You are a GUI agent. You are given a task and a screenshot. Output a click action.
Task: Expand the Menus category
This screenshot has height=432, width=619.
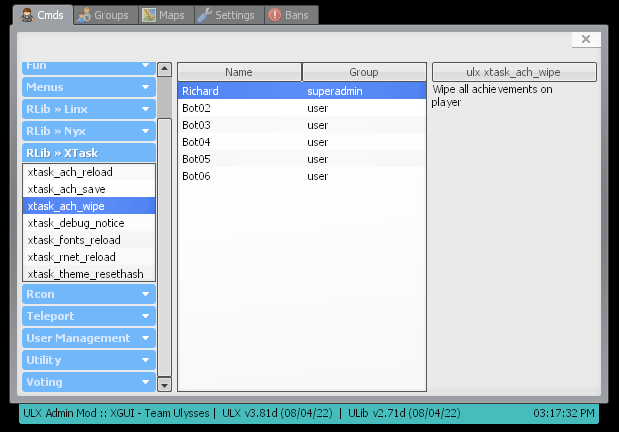pos(88,88)
